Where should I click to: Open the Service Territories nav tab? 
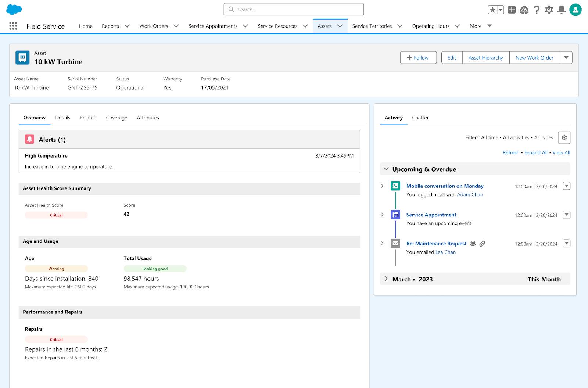pyautogui.click(x=372, y=26)
